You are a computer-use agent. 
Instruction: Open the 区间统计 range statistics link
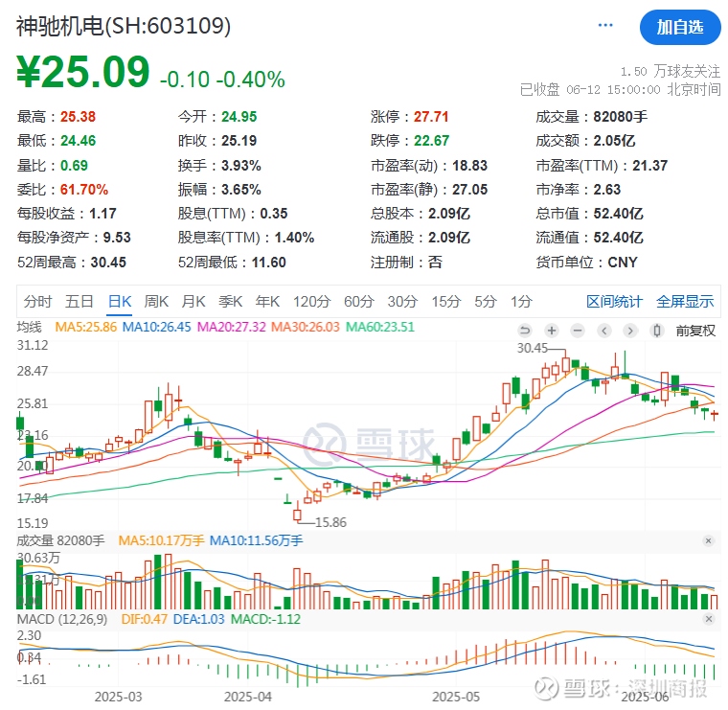pyautogui.click(x=614, y=302)
